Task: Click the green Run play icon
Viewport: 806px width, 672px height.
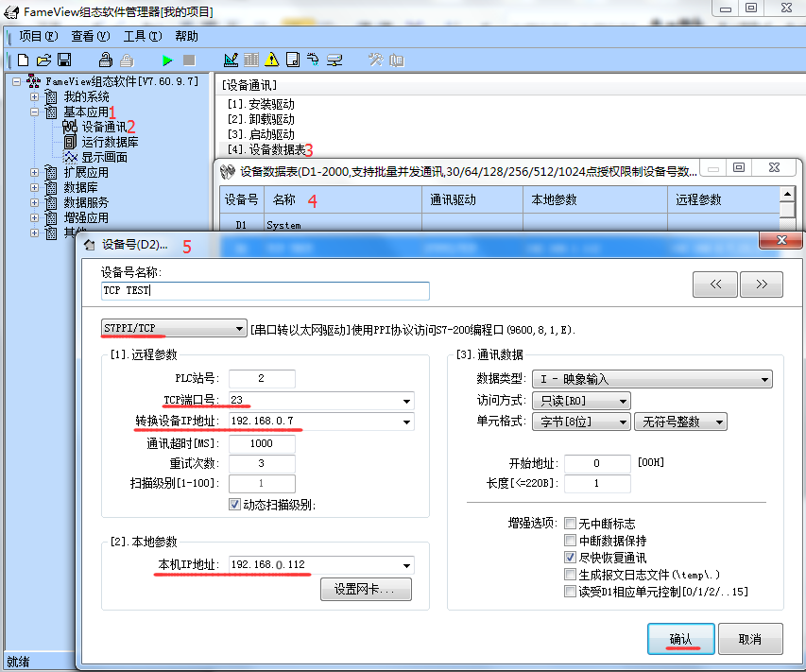Action: tap(167, 60)
